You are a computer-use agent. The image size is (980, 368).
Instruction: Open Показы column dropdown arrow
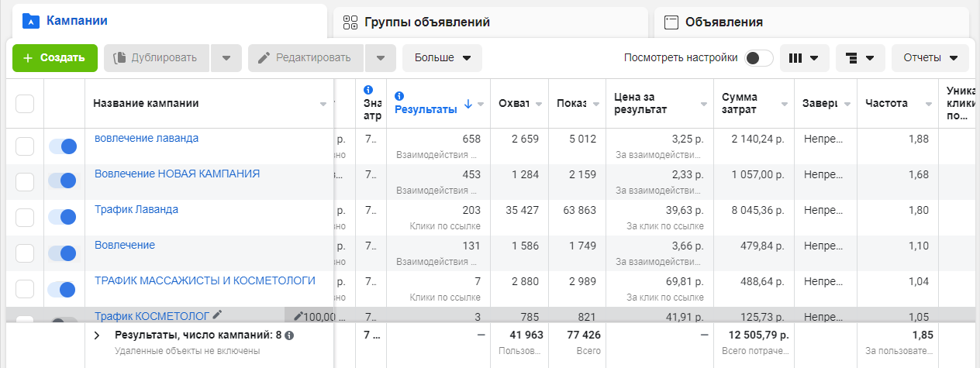(x=596, y=104)
